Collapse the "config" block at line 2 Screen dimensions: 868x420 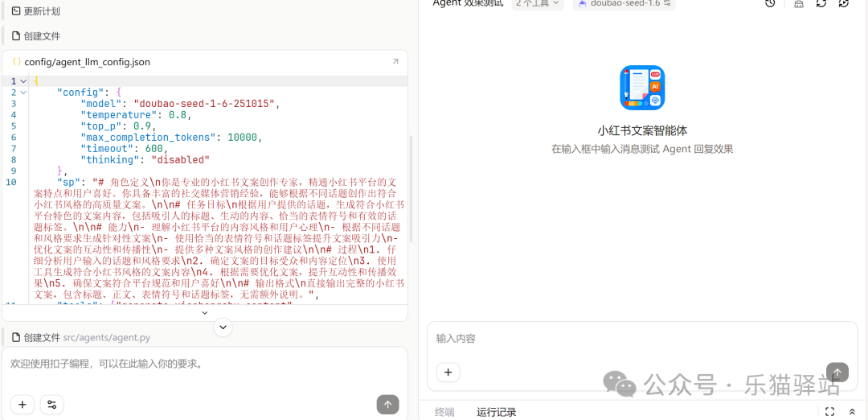tap(23, 92)
